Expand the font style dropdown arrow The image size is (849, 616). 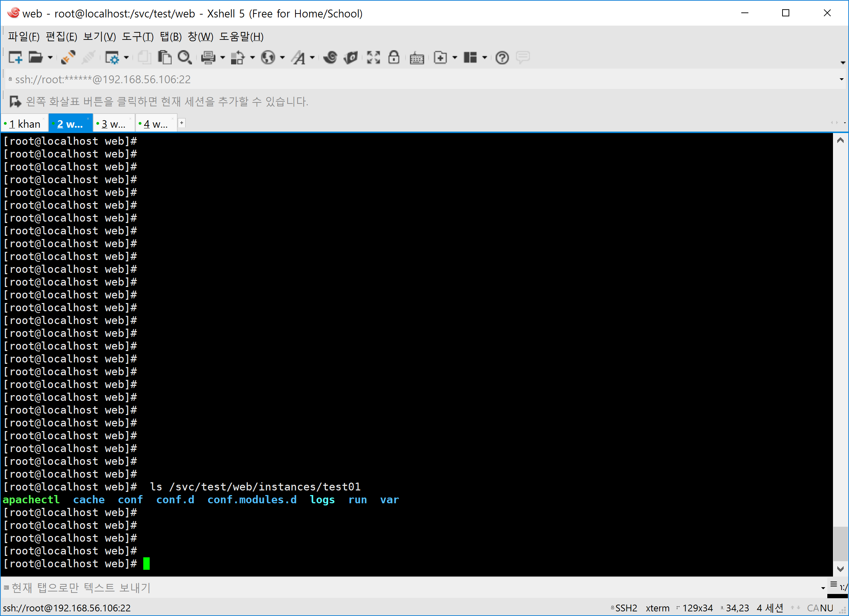point(312,58)
